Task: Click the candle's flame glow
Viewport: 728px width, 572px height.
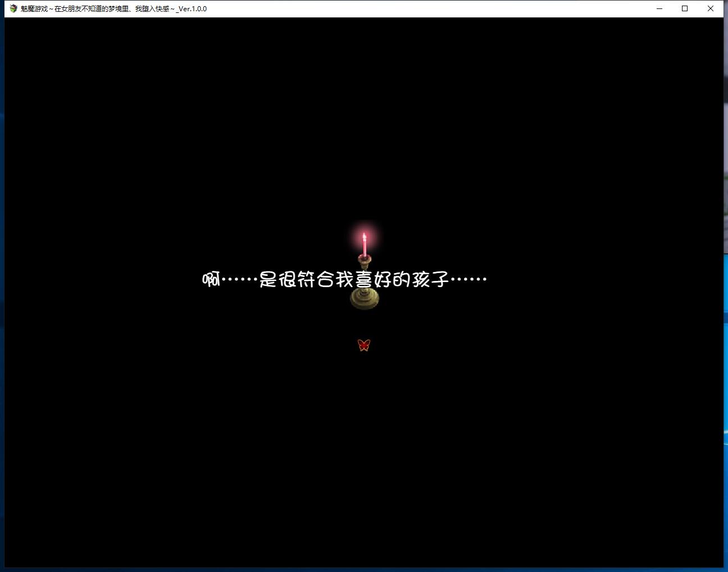Action: (364, 231)
